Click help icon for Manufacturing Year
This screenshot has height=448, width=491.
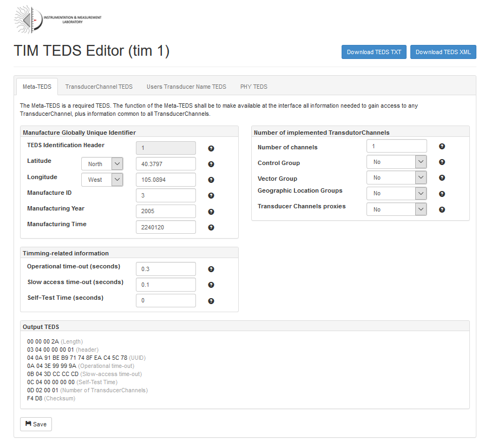211,212
